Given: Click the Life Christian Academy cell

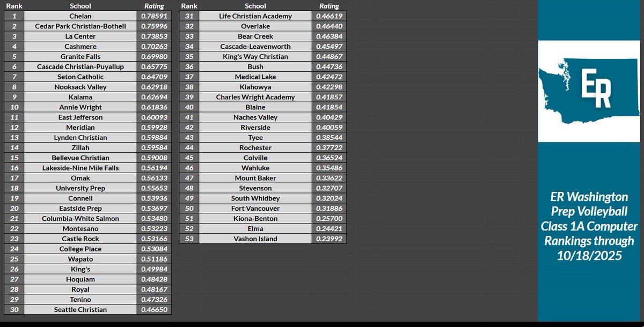Looking at the screenshot, I should [255, 16].
